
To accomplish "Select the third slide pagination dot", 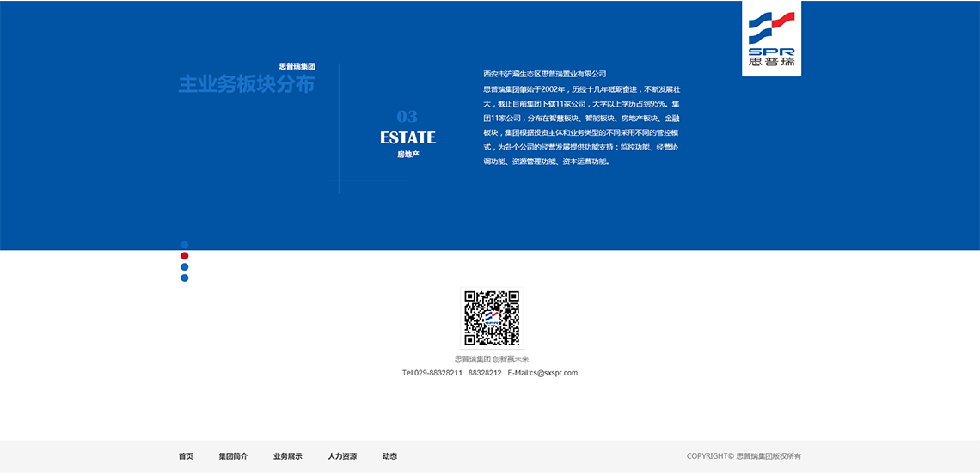I will pyautogui.click(x=184, y=267).
